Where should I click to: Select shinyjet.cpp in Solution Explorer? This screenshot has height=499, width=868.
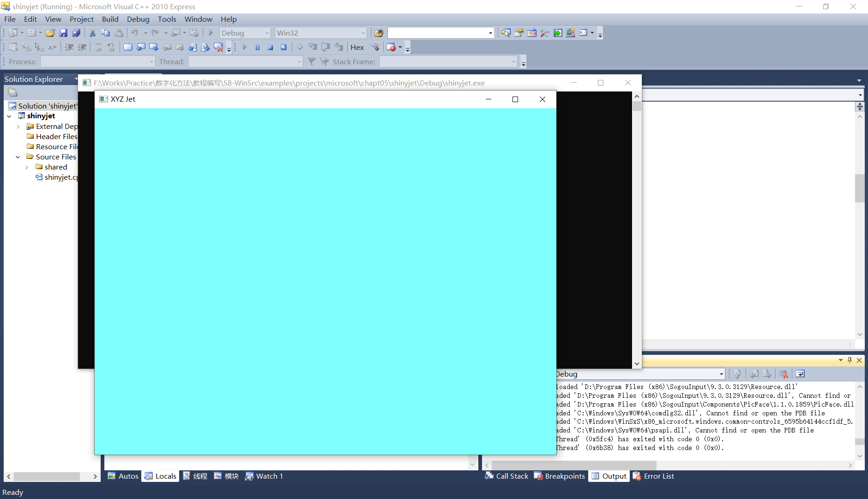(57, 177)
